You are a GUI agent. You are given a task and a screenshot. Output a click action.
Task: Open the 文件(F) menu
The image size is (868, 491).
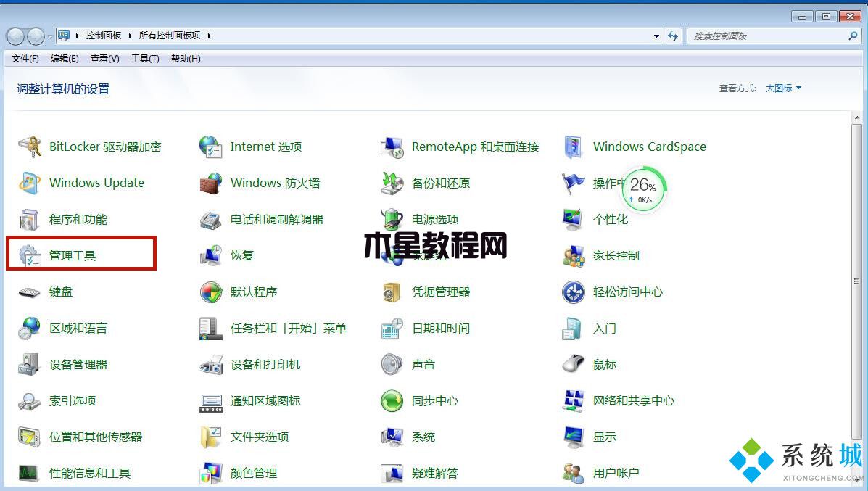(25, 59)
